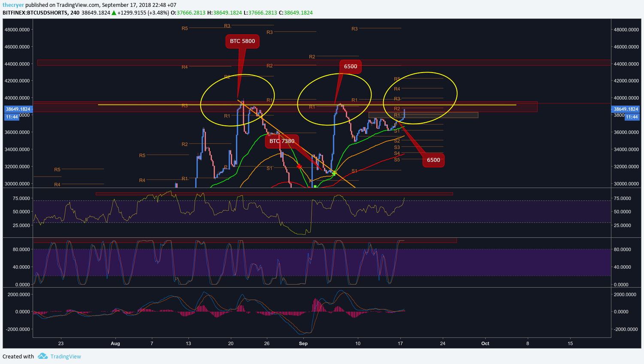Click the H:38649.1824 high value
This screenshot has height=364, width=644.
225,13
